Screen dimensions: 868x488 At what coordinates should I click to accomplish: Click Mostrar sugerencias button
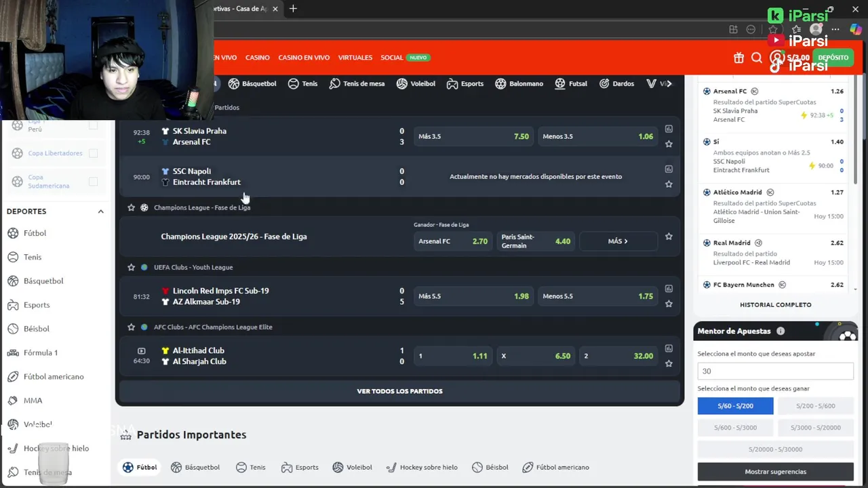click(x=776, y=472)
